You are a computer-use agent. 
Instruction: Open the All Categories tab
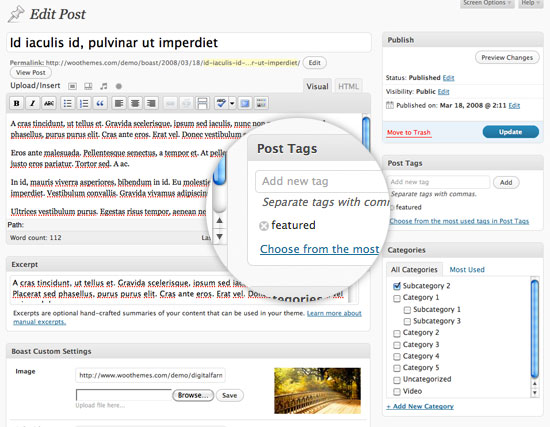click(x=414, y=269)
